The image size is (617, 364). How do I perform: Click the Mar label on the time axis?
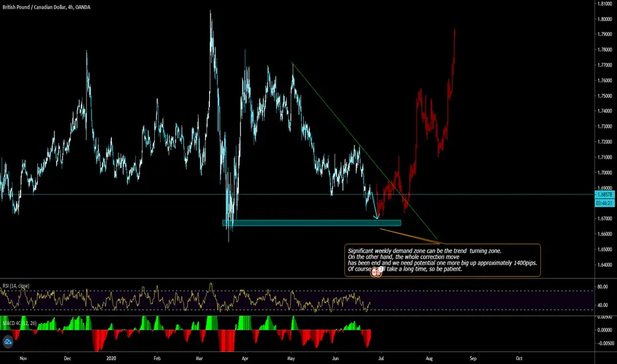point(199,358)
